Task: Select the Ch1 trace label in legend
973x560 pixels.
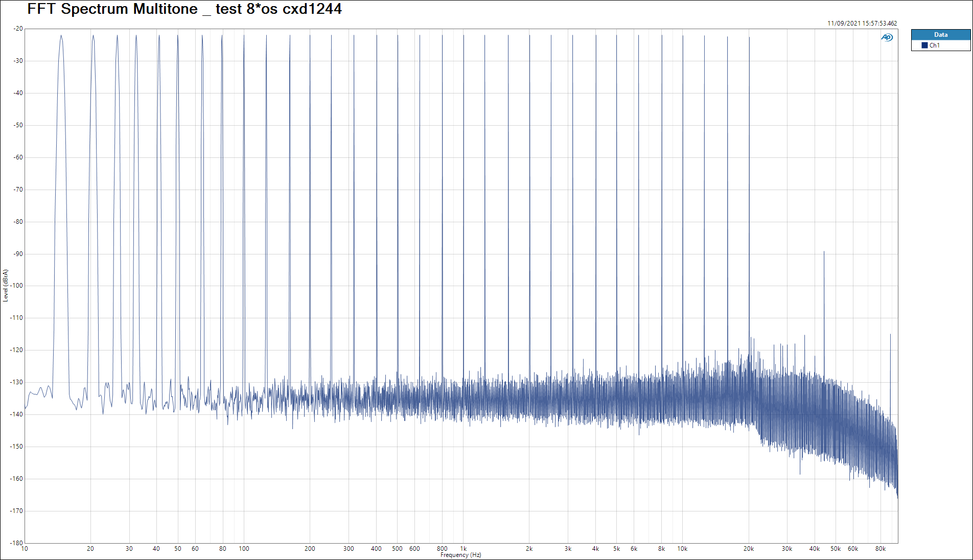Action: tap(935, 45)
